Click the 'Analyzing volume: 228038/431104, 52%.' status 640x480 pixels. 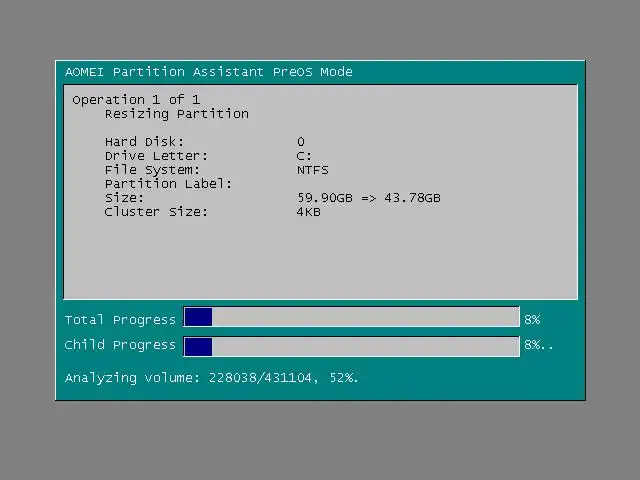coord(211,378)
